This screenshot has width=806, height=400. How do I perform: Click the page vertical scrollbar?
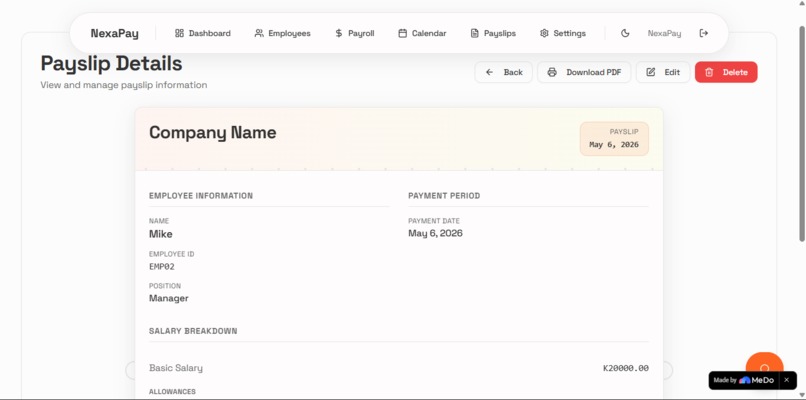tap(802, 134)
